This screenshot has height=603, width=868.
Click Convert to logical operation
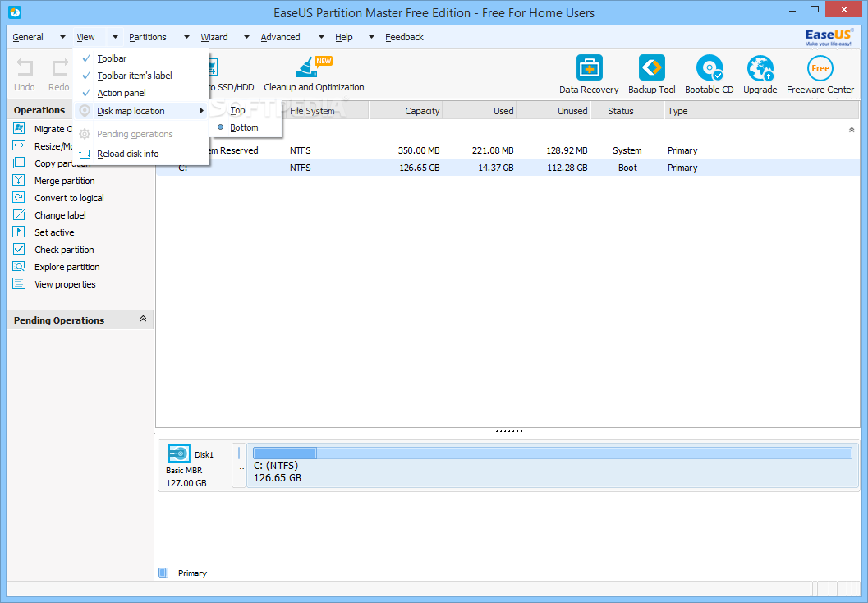tap(69, 198)
